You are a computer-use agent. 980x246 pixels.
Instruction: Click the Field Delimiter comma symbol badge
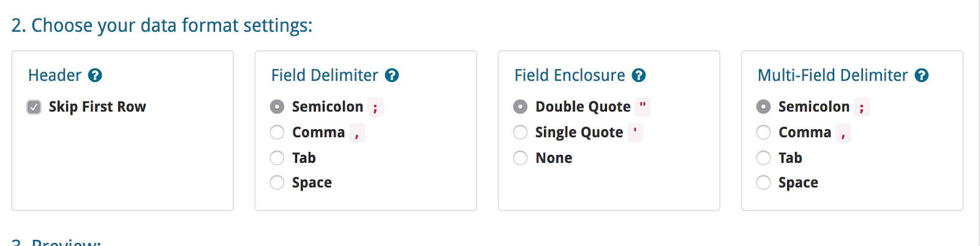click(x=357, y=132)
